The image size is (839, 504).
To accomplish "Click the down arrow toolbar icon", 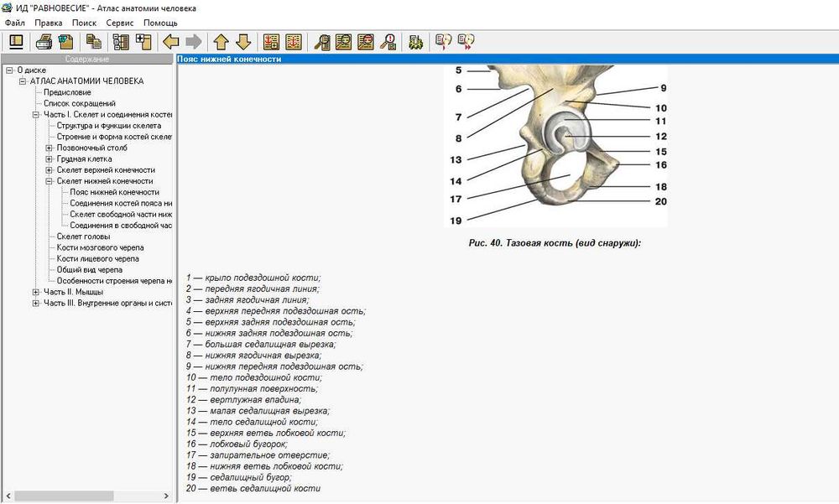I will (243, 41).
